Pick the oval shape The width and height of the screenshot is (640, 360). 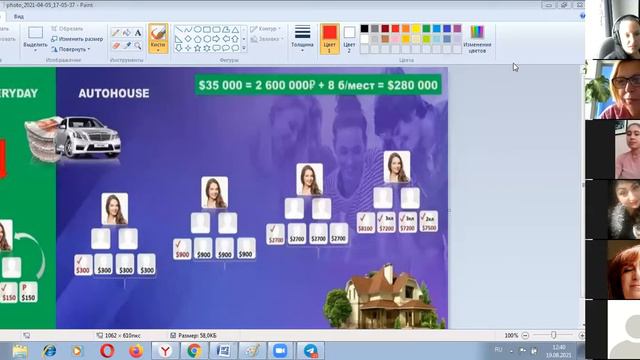click(x=198, y=30)
